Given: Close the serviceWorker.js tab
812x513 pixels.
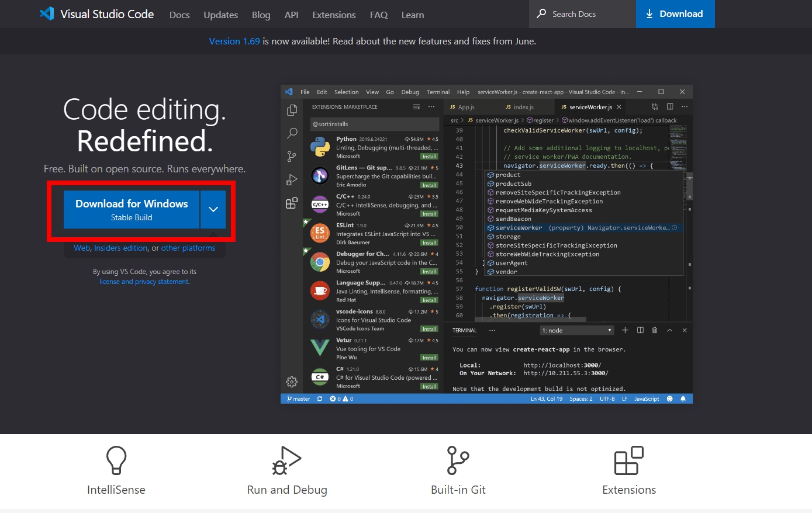Looking at the screenshot, I should [619, 107].
